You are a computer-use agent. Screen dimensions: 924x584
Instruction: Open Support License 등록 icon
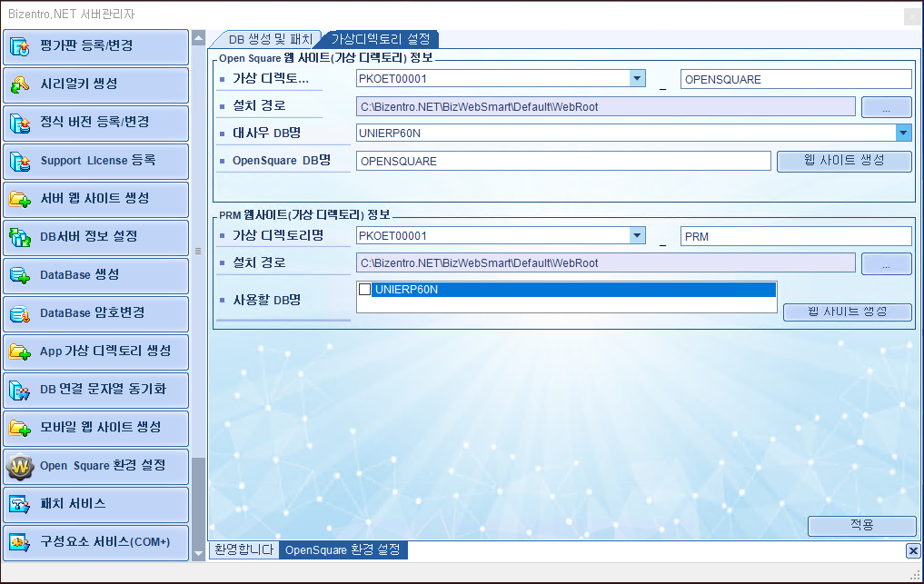(20, 161)
